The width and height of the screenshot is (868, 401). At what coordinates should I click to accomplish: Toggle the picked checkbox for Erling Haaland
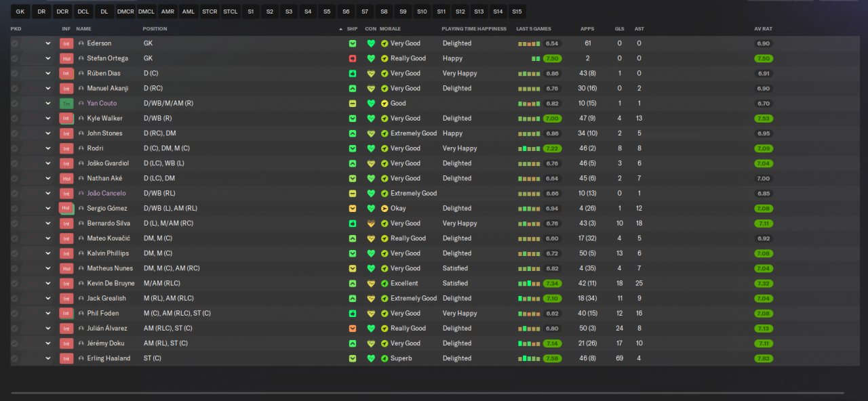pyautogui.click(x=15, y=358)
